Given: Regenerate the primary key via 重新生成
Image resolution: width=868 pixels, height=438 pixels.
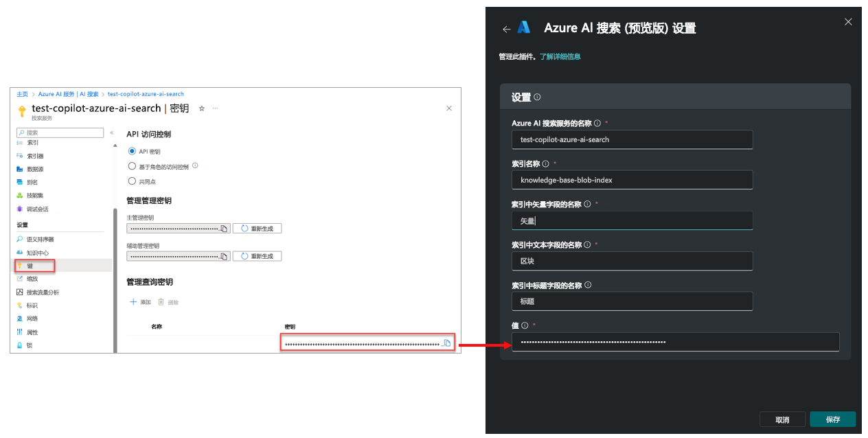Looking at the screenshot, I should point(257,228).
